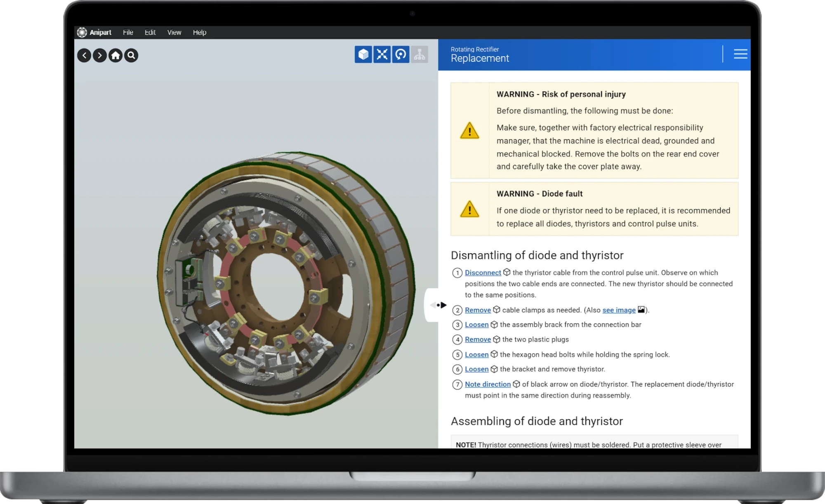Click cube icon beside step 6 Loosen

pos(494,369)
